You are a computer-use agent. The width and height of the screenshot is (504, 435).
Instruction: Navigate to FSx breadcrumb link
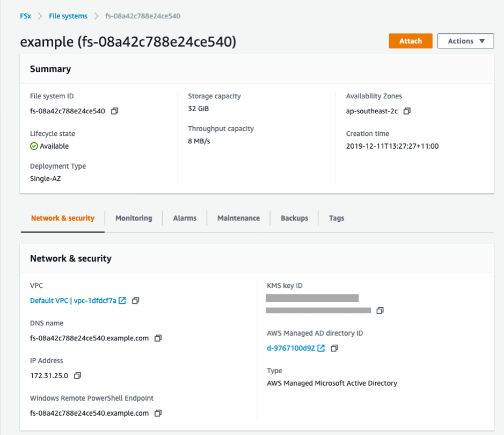(x=25, y=16)
